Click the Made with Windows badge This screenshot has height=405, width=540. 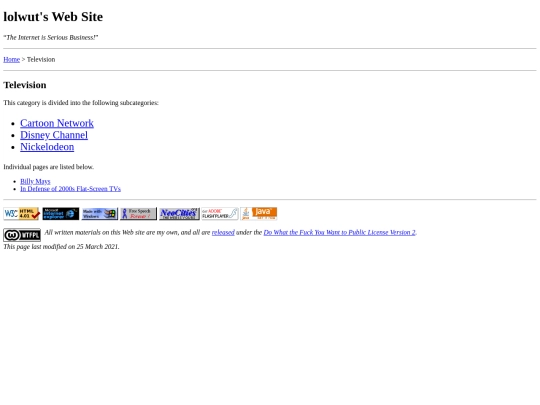coord(100,214)
